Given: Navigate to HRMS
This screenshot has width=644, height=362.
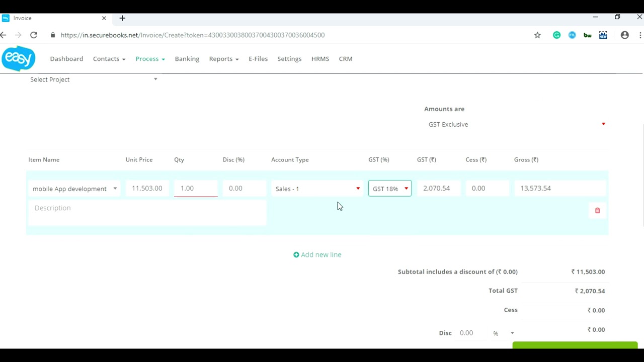Looking at the screenshot, I should (x=320, y=59).
